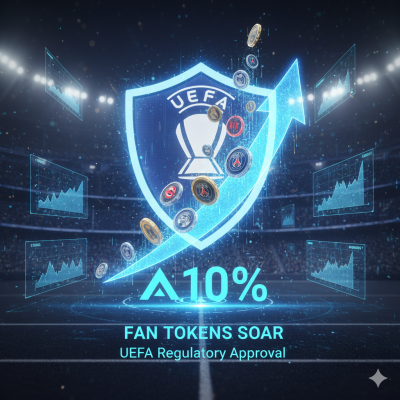Click the FAN TOKENS SOAR headline
Viewport: 400px width, 400px height.
(x=204, y=333)
